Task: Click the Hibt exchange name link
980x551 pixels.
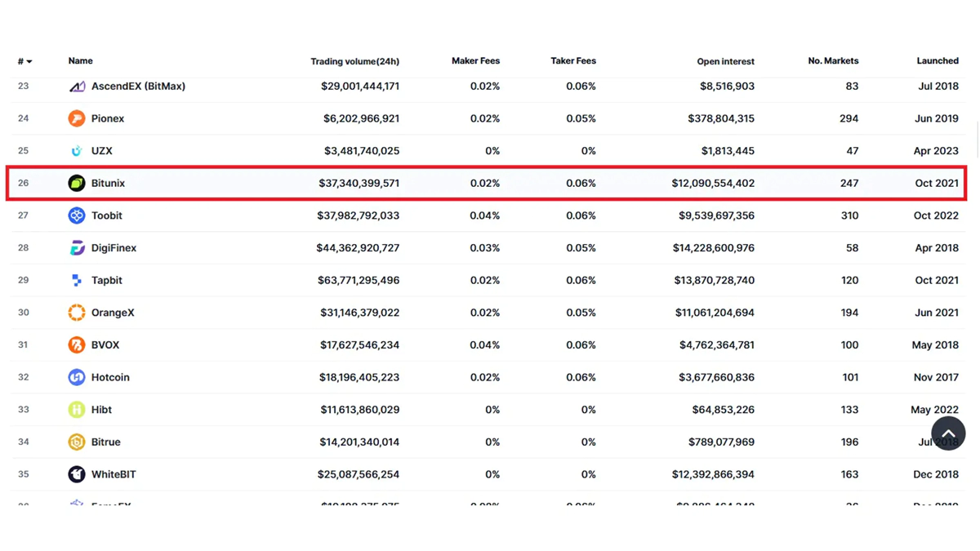Action: point(101,410)
